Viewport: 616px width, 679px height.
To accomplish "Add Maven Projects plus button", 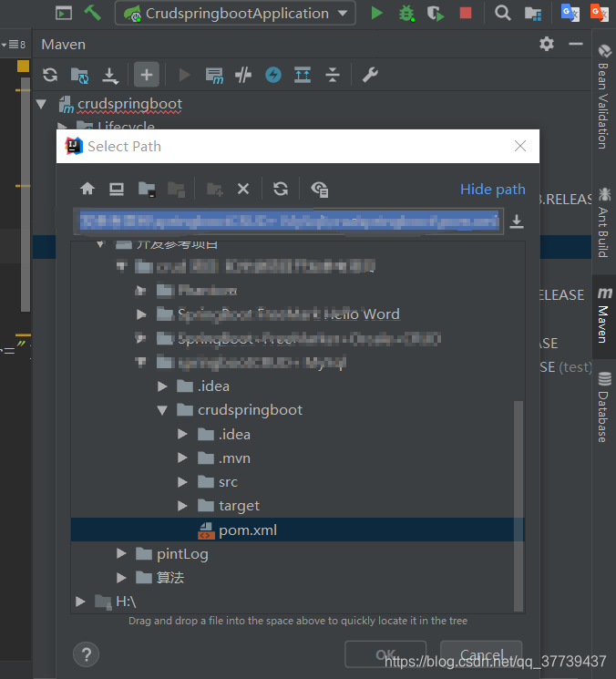I will (x=147, y=75).
